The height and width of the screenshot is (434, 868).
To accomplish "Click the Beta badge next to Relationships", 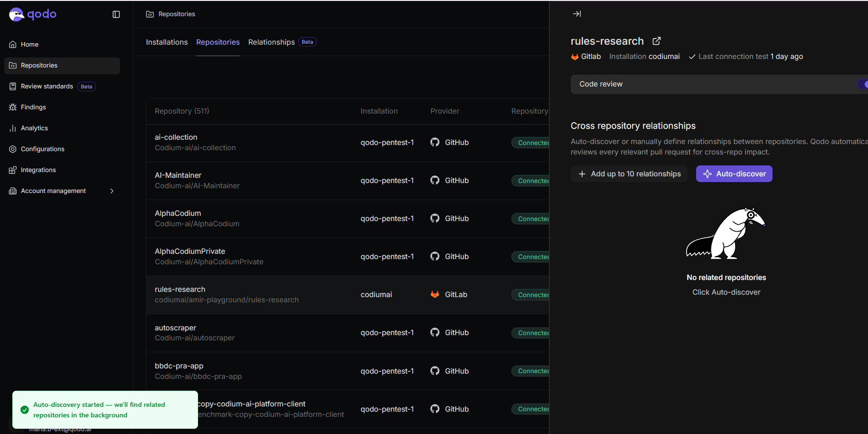I will 308,42.
